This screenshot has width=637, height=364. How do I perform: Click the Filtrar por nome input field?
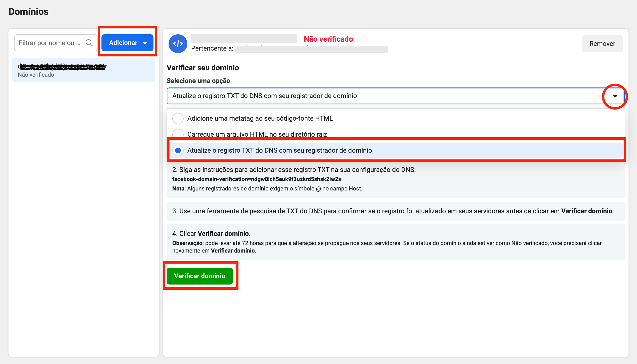50,43
